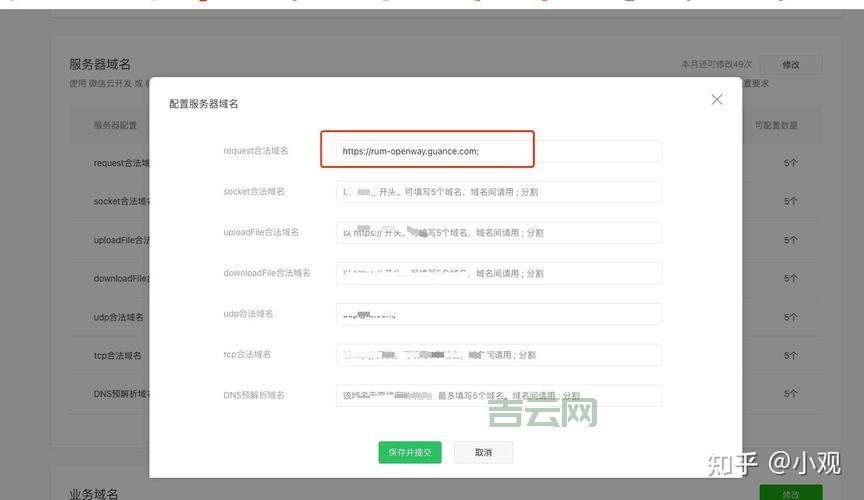This screenshot has height=500, width=864.
Task: Click the 5个 value in DNS预解析 row
Action: point(791,394)
